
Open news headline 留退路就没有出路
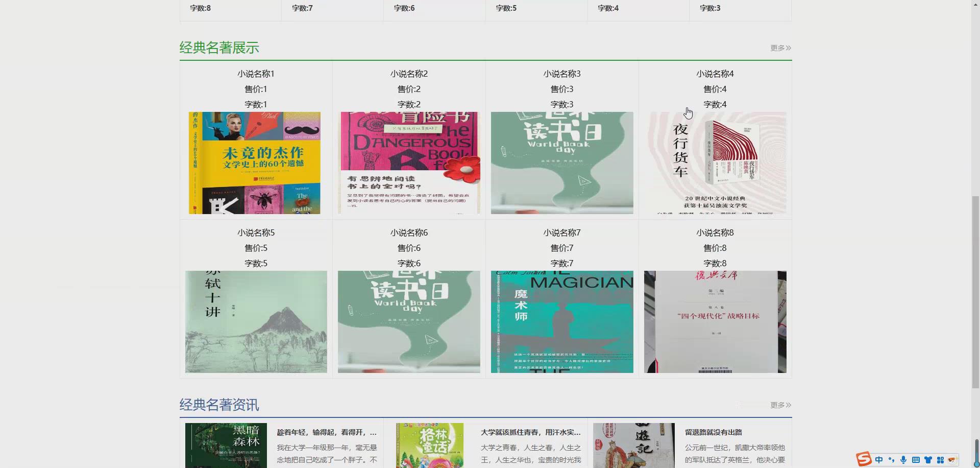[714, 432]
